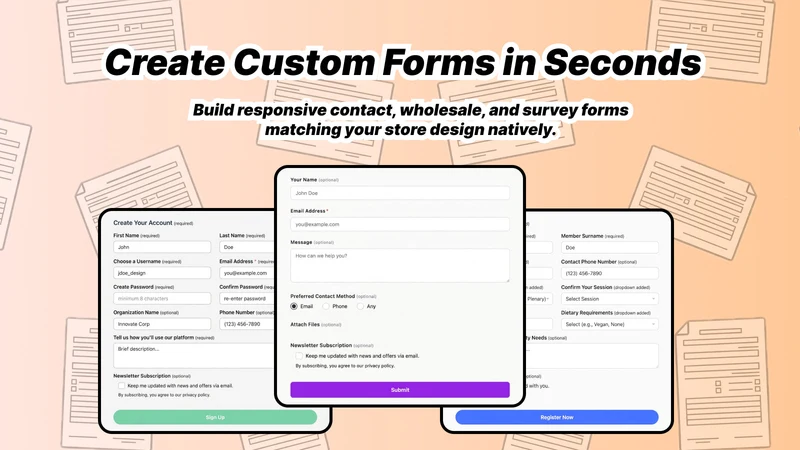
Task: Click 'Confirm Your Session' label
Action: (x=586, y=287)
